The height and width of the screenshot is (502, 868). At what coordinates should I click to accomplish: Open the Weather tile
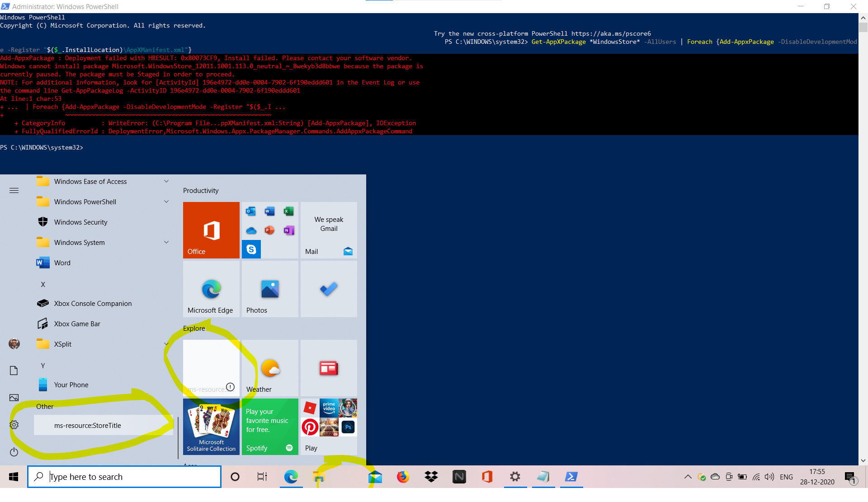click(270, 368)
